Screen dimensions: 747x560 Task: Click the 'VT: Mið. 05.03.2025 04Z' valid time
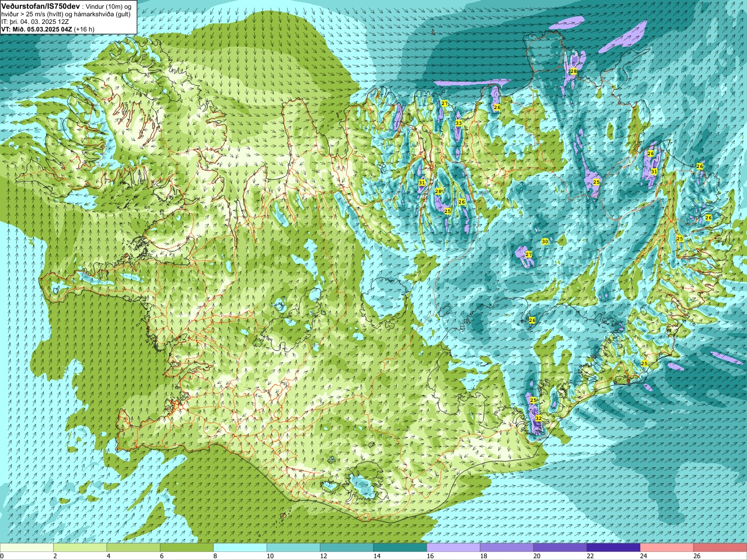pyautogui.click(x=36, y=29)
